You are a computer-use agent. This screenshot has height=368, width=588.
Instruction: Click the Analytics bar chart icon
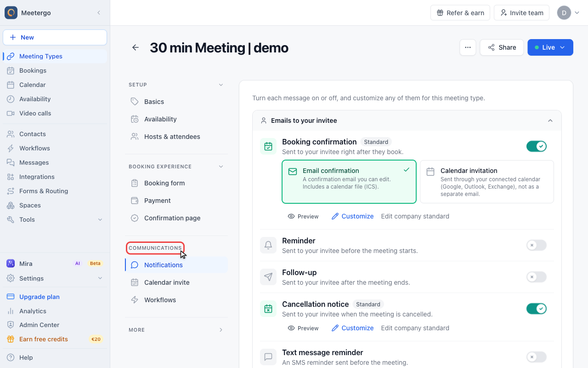(11, 311)
